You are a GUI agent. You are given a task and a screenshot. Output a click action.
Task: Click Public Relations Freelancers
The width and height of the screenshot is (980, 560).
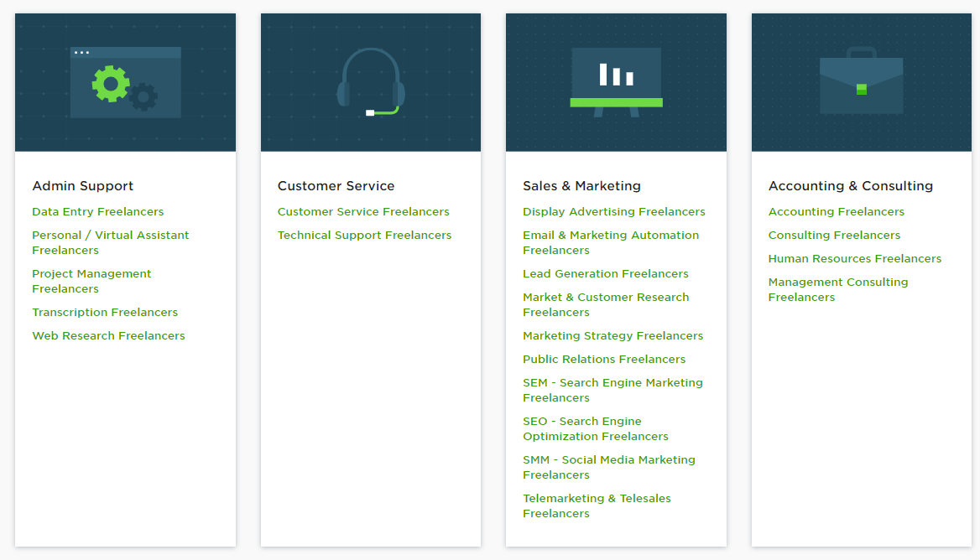(x=604, y=360)
